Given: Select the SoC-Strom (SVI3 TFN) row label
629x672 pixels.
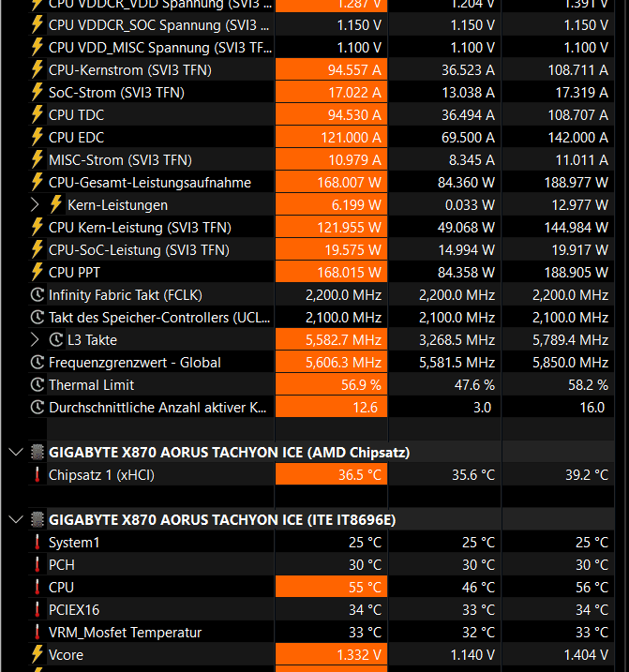Looking at the screenshot, I should click(116, 93).
